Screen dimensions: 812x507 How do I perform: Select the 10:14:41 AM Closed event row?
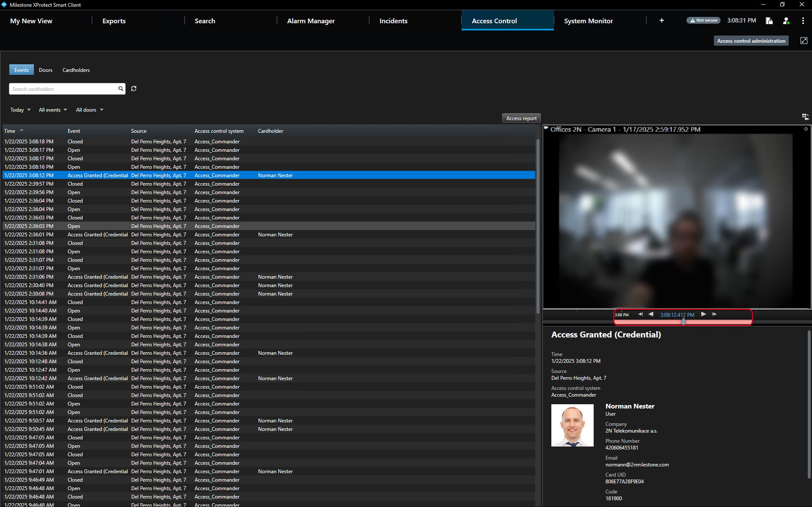pyautogui.click(x=269, y=302)
